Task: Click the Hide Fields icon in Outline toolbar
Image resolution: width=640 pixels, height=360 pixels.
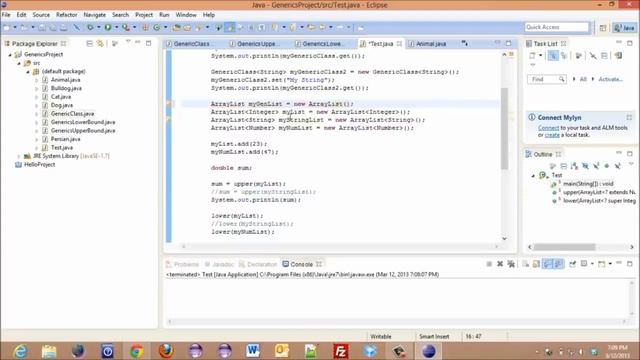Action: [x=585, y=166]
